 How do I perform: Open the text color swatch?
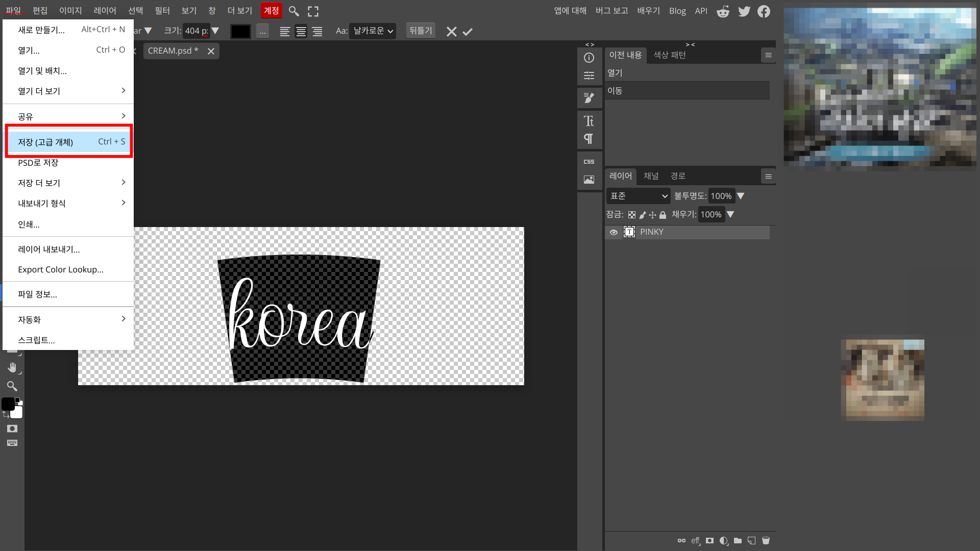(240, 32)
